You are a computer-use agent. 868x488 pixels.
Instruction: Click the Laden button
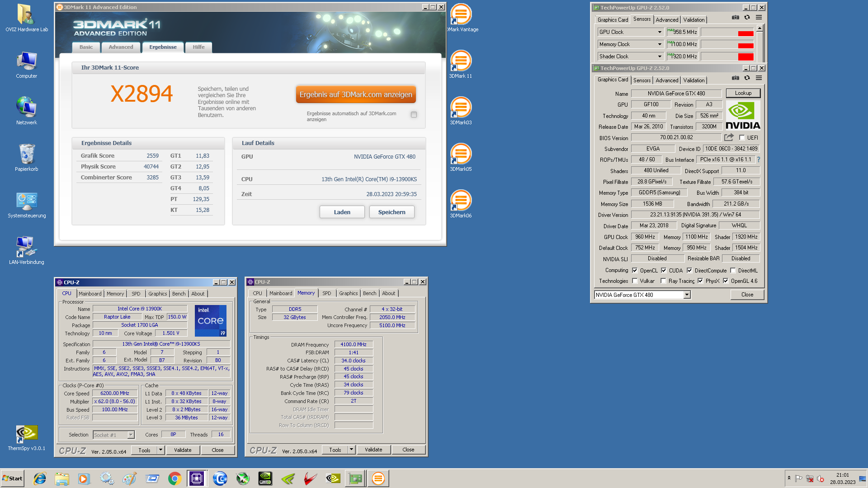[x=342, y=212]
